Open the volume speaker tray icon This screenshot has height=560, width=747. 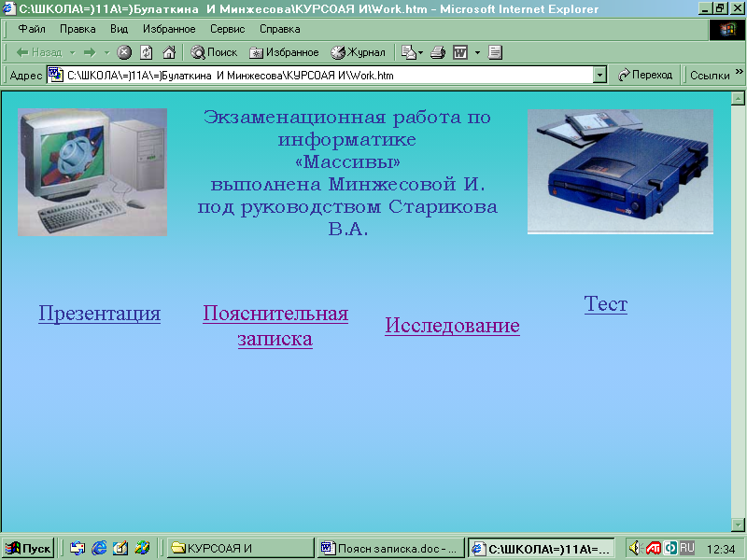tap(635, 549)
